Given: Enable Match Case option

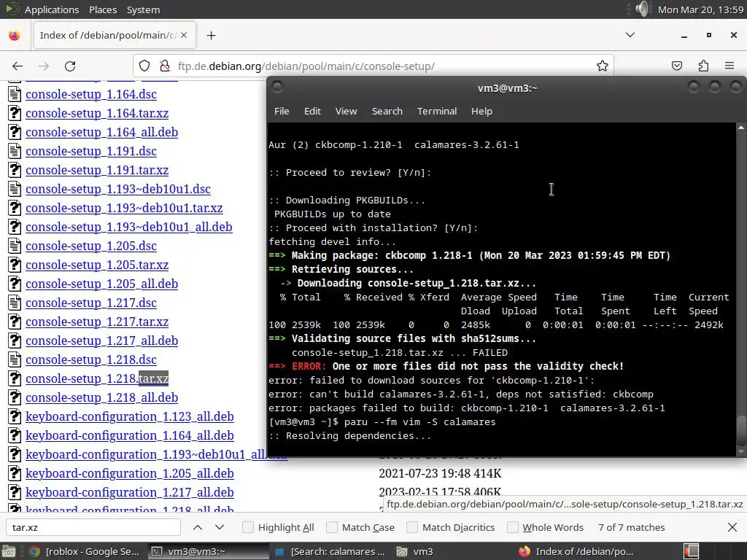Looking at the screenshot, I should coord(332,527).
